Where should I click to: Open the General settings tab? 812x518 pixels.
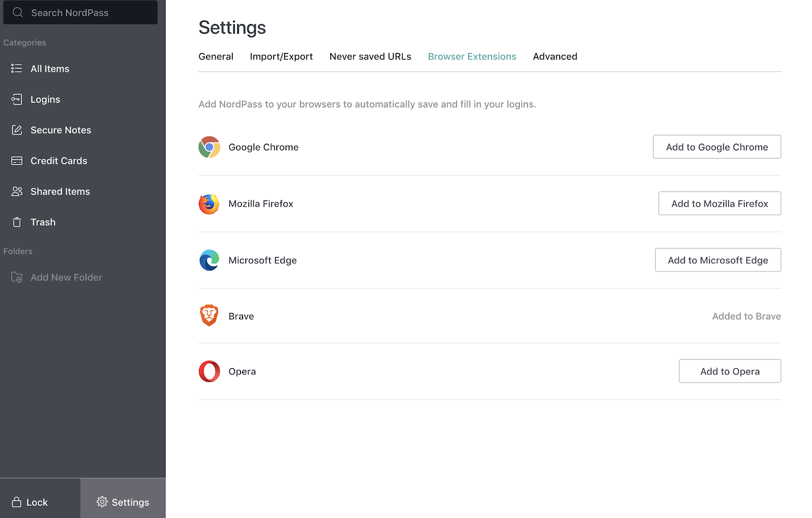point(216,57)
